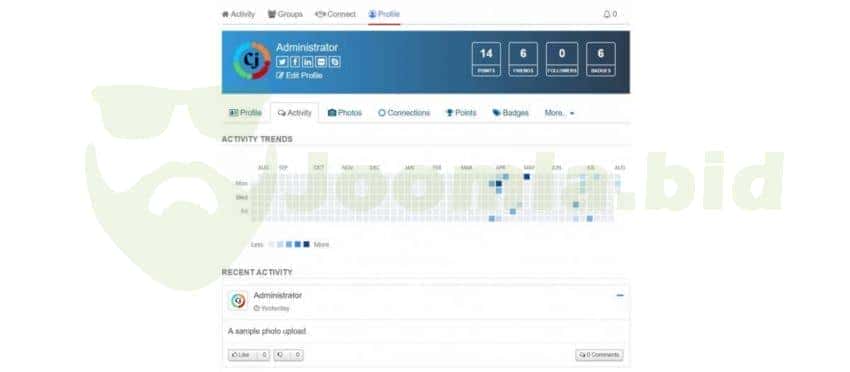Open the LinkedIn profile icon
Screen dimensions: 850x372
[x=308, y=62]
